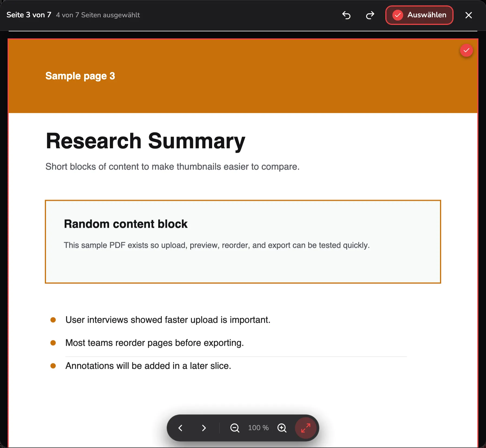Click 'Most teams reorder pages before exporting.'

click(x=155, y=343)
